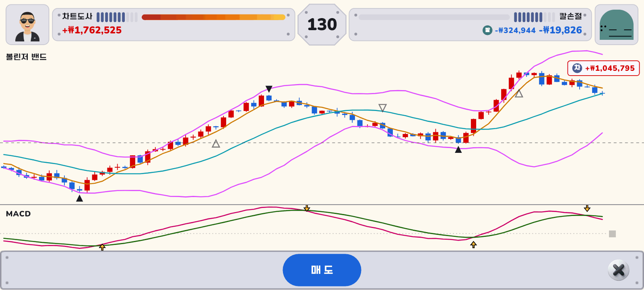Click the +₩1,762,525 player profit
Image resolution: width=644 pixels, height=290 pixels.
92,30
